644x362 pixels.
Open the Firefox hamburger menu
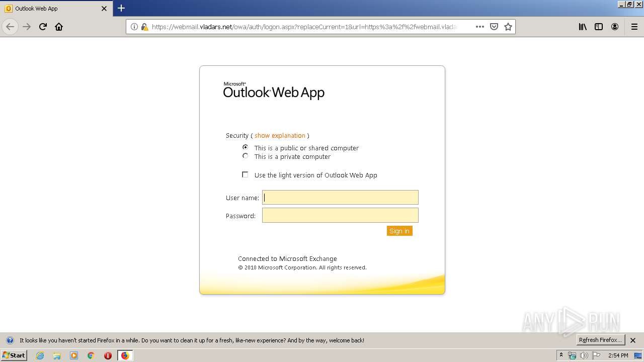point(634,27)
